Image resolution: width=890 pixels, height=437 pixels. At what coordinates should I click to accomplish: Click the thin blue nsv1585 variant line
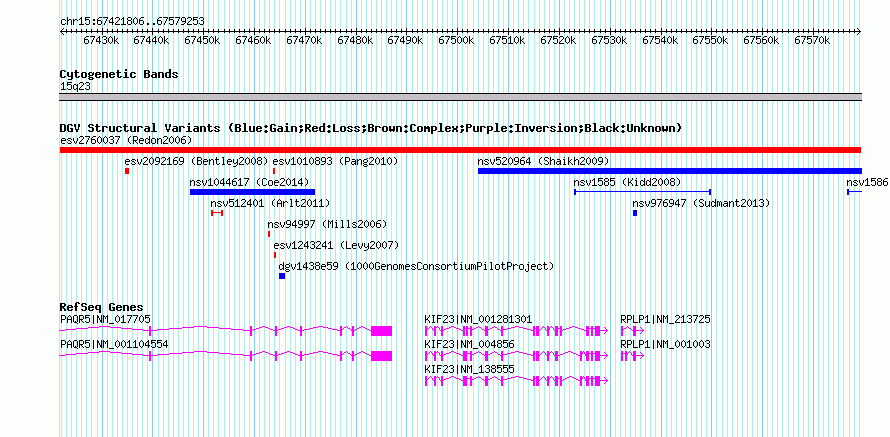643,192
